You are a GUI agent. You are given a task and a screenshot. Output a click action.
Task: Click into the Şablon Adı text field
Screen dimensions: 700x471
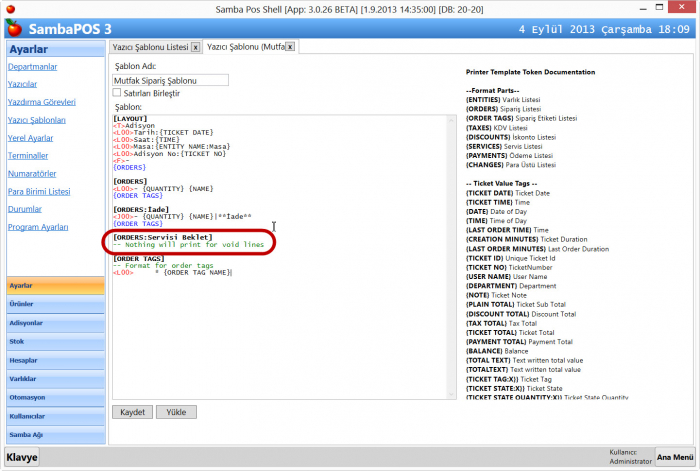tap(171, 80)
